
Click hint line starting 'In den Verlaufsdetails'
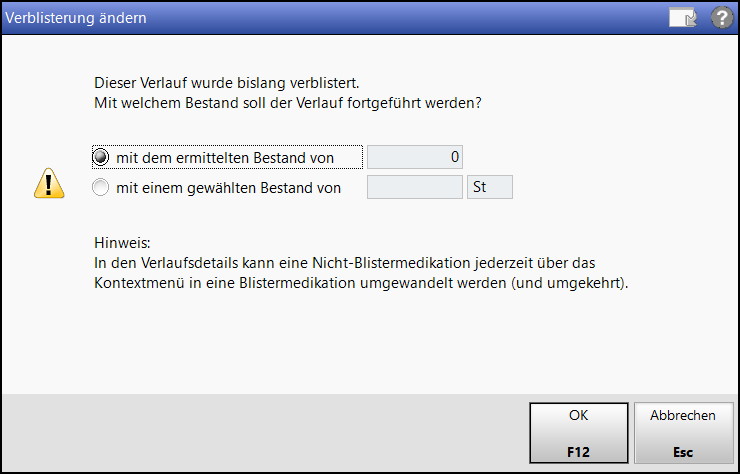coord(345,263)
